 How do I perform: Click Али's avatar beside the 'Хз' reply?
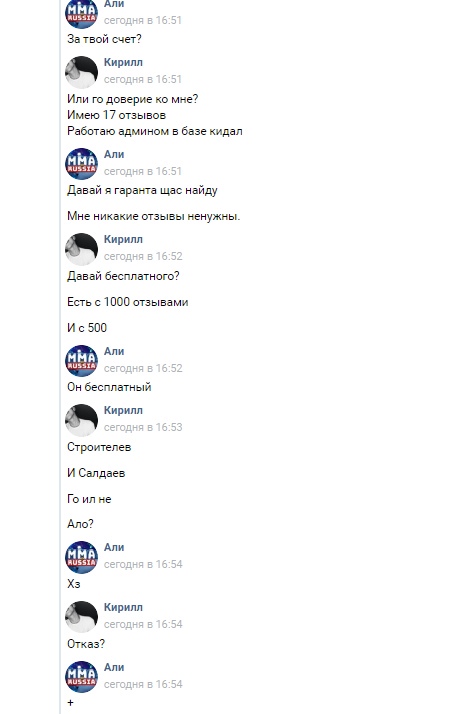click(x=82, y=557)
